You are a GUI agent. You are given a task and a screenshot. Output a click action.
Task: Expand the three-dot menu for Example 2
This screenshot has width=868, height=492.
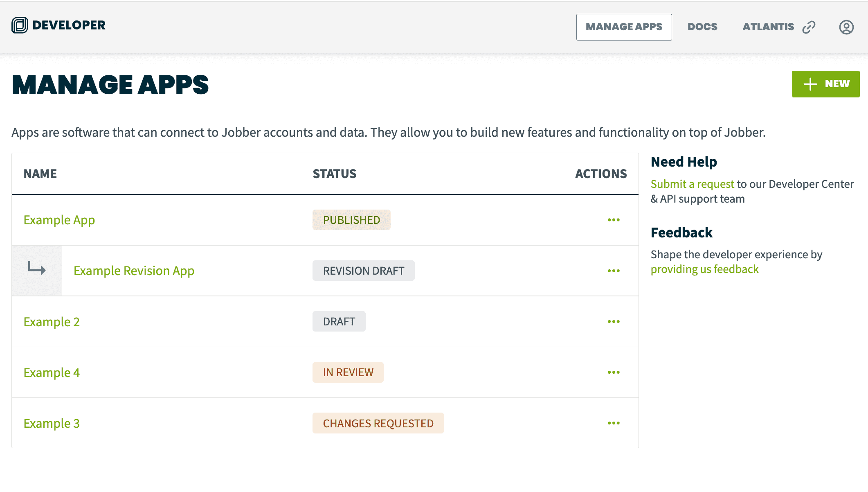(x=614, y=322)
